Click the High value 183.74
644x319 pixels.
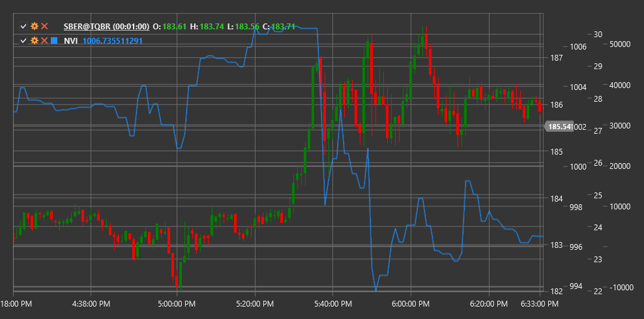pyautogui.click(x=212, y=27)
